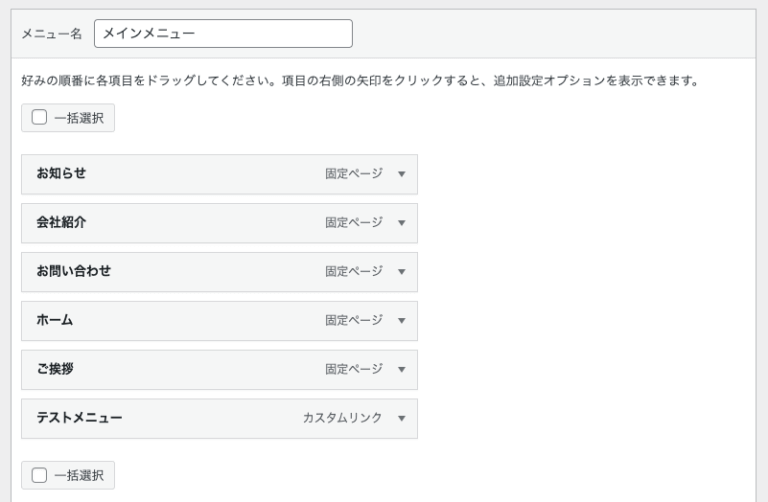Click the bottom 一括選択 button label
768x502 pixels.
click(78, 475)
